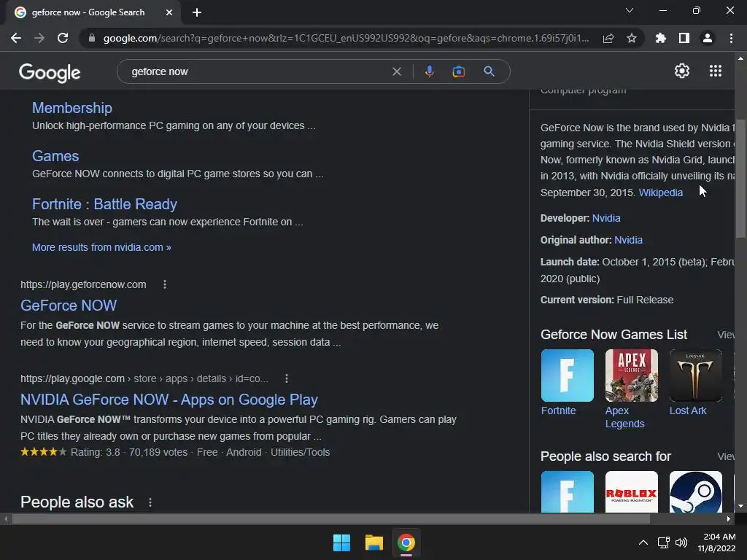Open the Wikipedia link in knowledge panel
The image size is (747, 560).
pos(661,192)
